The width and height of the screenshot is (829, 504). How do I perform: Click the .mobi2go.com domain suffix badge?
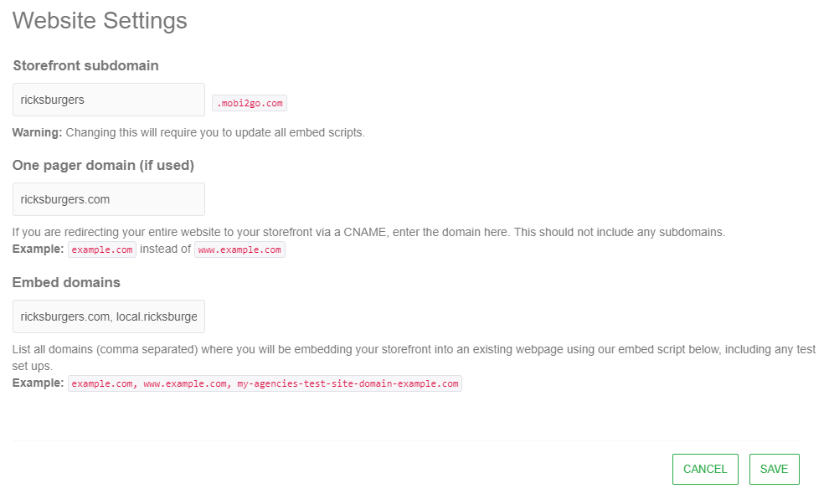click(x=250, y=103)
